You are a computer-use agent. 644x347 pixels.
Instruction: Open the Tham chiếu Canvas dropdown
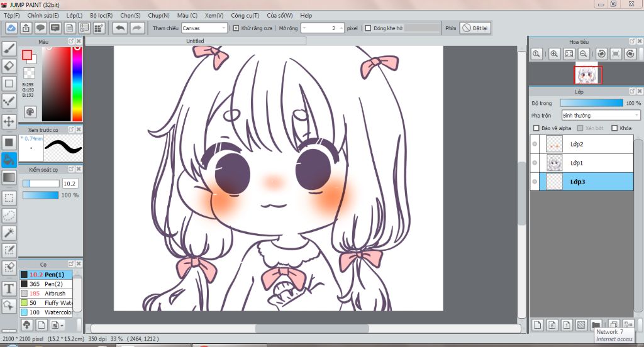coord(204,28)
